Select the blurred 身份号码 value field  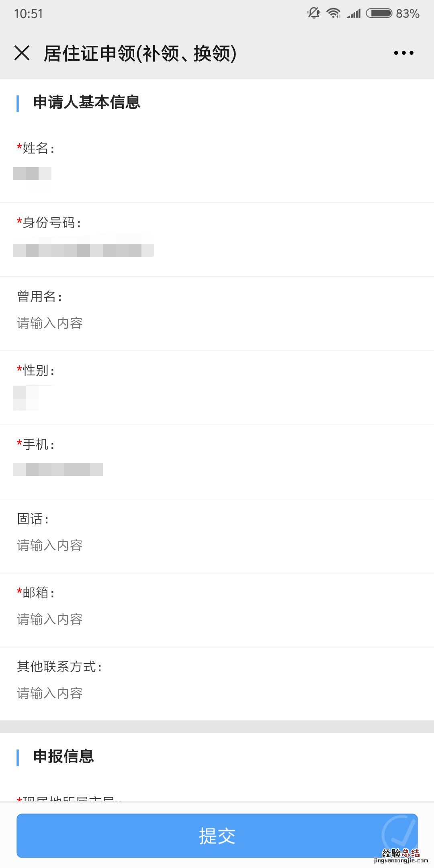(x=84, y=250)
